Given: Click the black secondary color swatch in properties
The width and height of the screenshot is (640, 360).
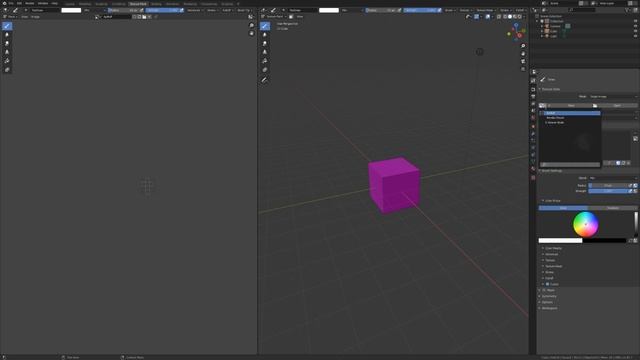Looking at the screenshot, I should click(x=604, y=241).
